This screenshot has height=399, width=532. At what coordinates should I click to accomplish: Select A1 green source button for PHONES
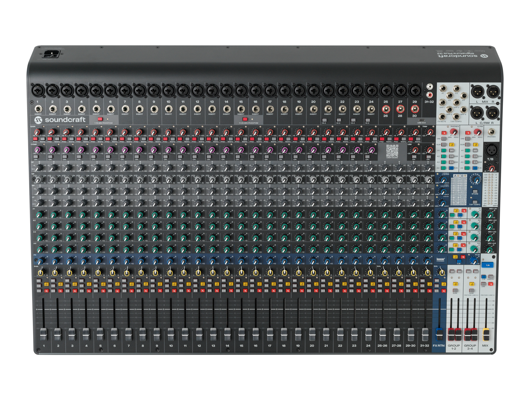point(444,151)
